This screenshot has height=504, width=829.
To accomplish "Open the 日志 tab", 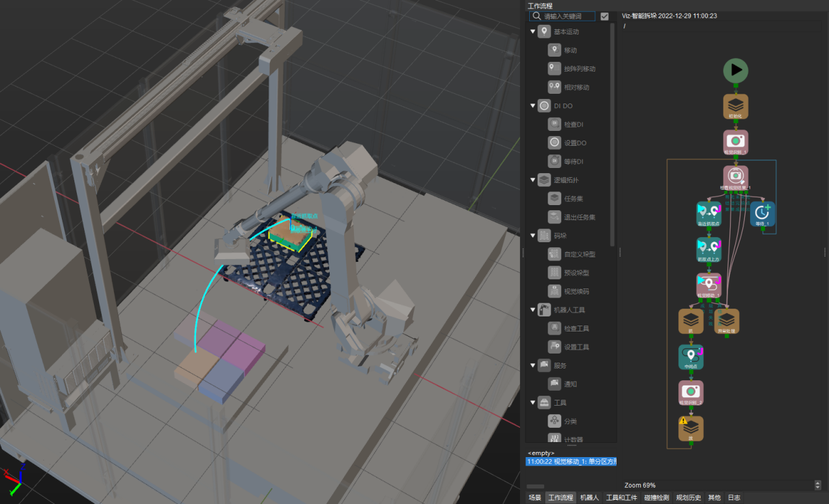I will tap(734, 497).
